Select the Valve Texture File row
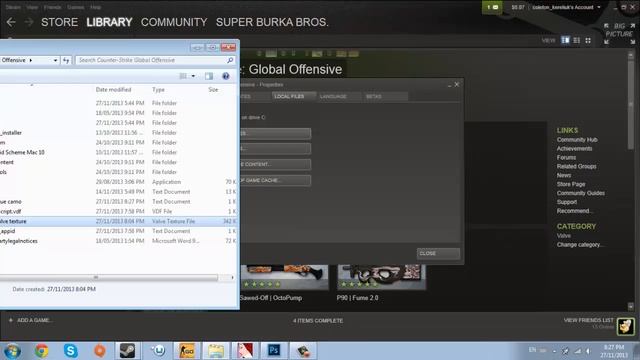Image resolution: width=640 pixels, height=360 pixels. point(118,221)
